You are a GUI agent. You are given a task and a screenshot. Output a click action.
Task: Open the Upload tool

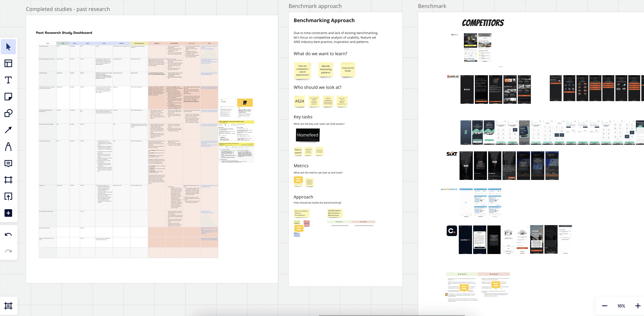[8, 196]
